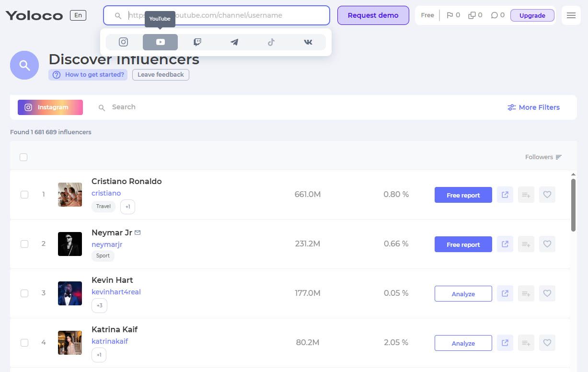Click Neymar Jr's profile thumbnail

click(70, 244)
